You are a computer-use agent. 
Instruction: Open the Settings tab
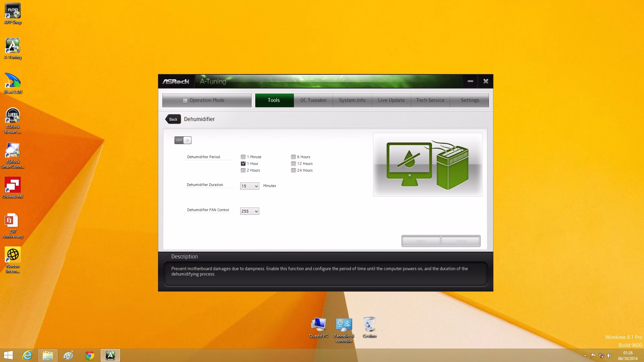pyautogui.click(x=470, y=100)
